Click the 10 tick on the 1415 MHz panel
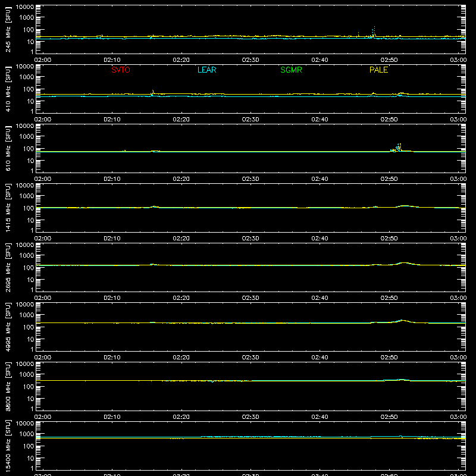 tap(30, 220)
